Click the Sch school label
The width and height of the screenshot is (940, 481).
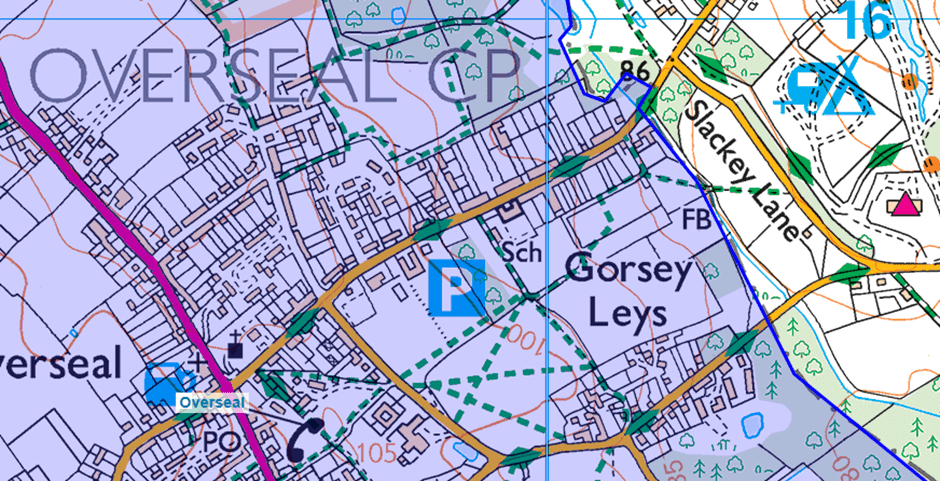point(522,252)
